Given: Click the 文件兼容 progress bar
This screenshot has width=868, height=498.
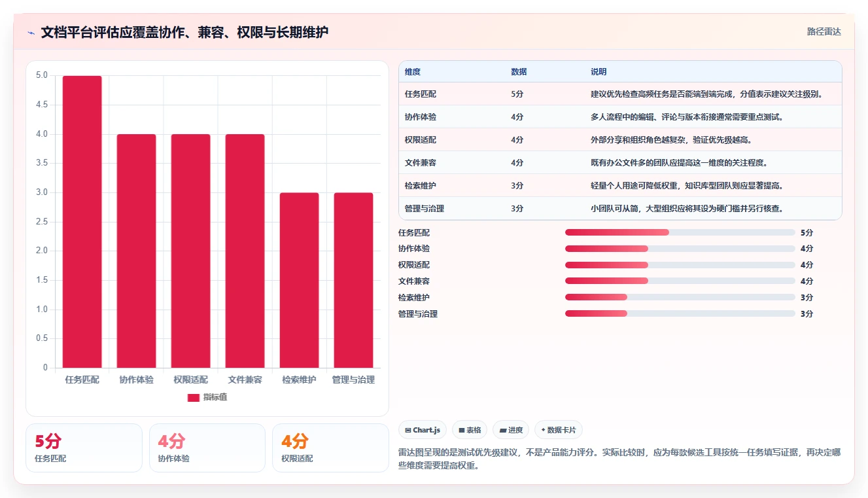Looking at the screenshot, I should point(680,281).
